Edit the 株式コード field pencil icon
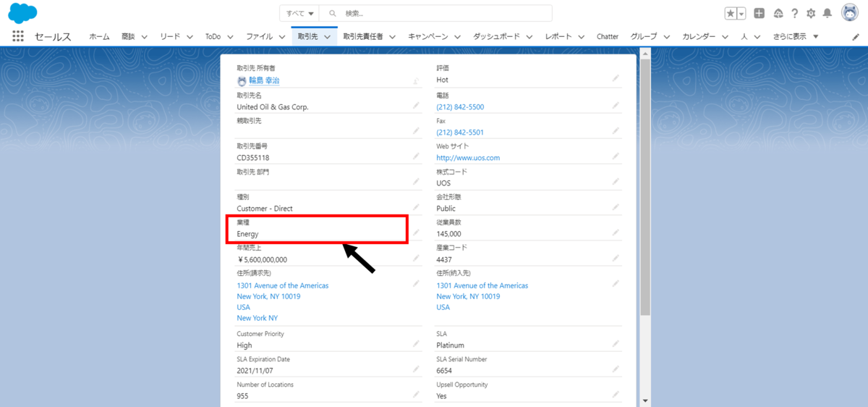Image resolution: width=868 pixels, height=407 pixels. tap(616, 182)
